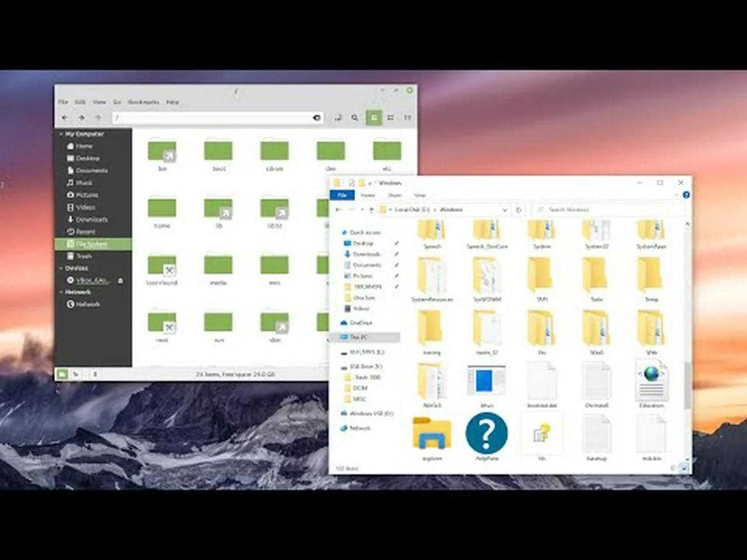Collapse the My Computer section in Nemo sidebar
Screen dimensions: 747x560
click(x=60, y=134)
